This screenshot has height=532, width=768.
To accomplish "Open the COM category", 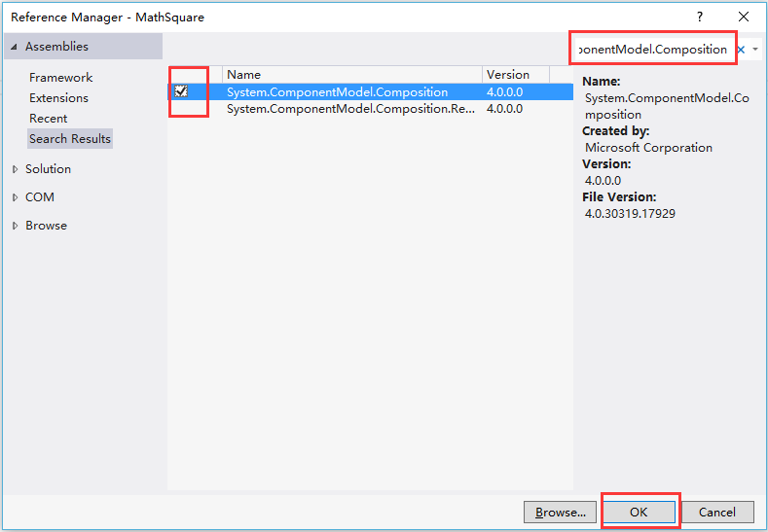I will pyautogui.click(x=40, y=197).
